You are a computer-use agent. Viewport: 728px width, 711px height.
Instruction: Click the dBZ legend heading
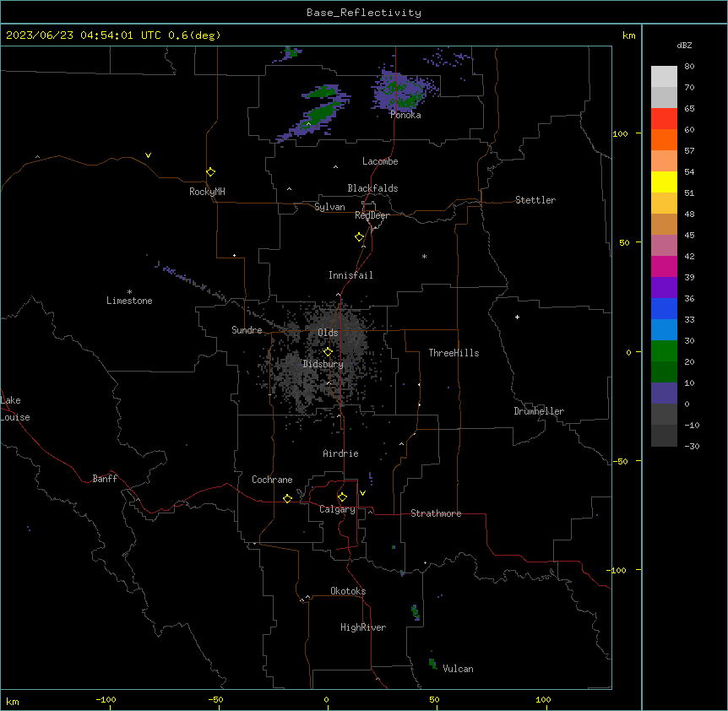pyautogui.click(x=684, y=46)
